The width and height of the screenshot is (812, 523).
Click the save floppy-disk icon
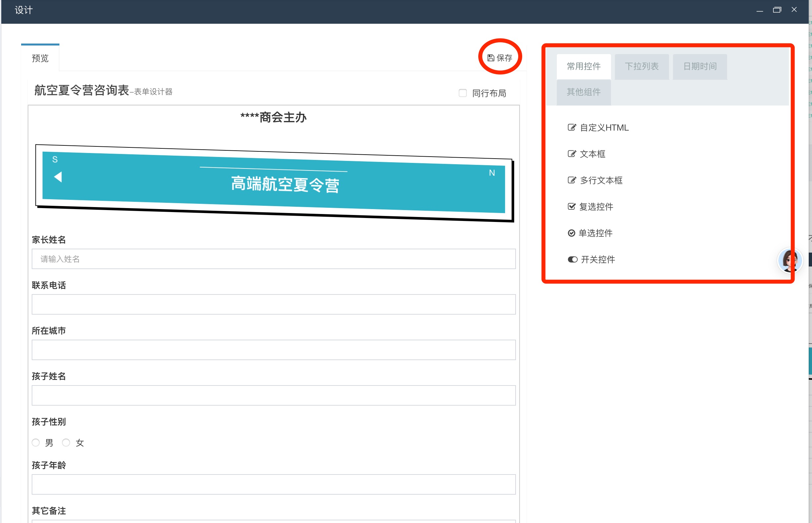tap(491, 58)
